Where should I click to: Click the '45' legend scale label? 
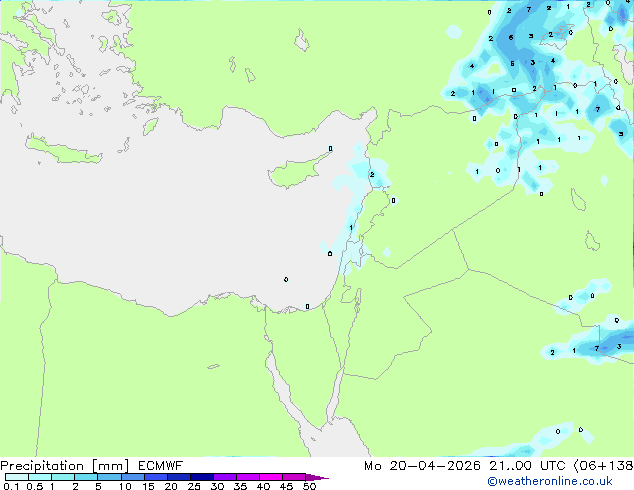[286, 486]
